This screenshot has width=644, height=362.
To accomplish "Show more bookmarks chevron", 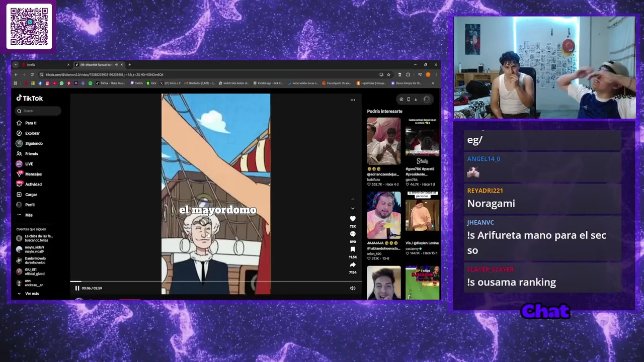I will [433, 83].
